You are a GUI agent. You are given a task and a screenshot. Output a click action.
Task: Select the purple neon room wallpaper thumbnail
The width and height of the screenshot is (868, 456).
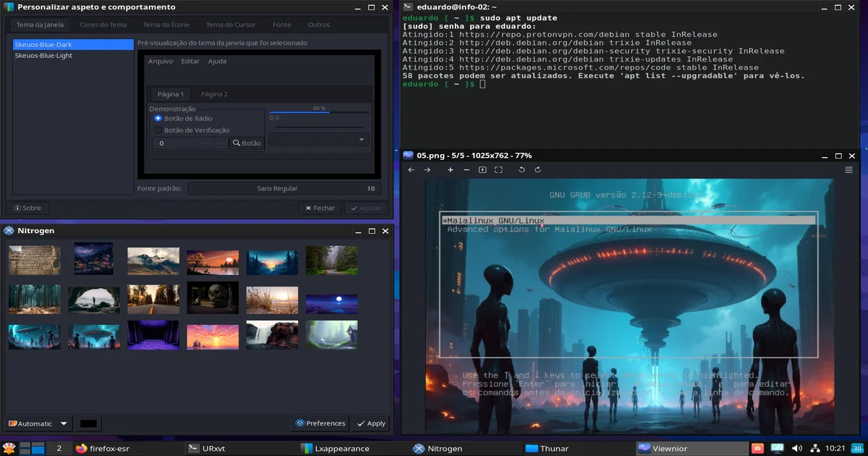tap(153, 335)
